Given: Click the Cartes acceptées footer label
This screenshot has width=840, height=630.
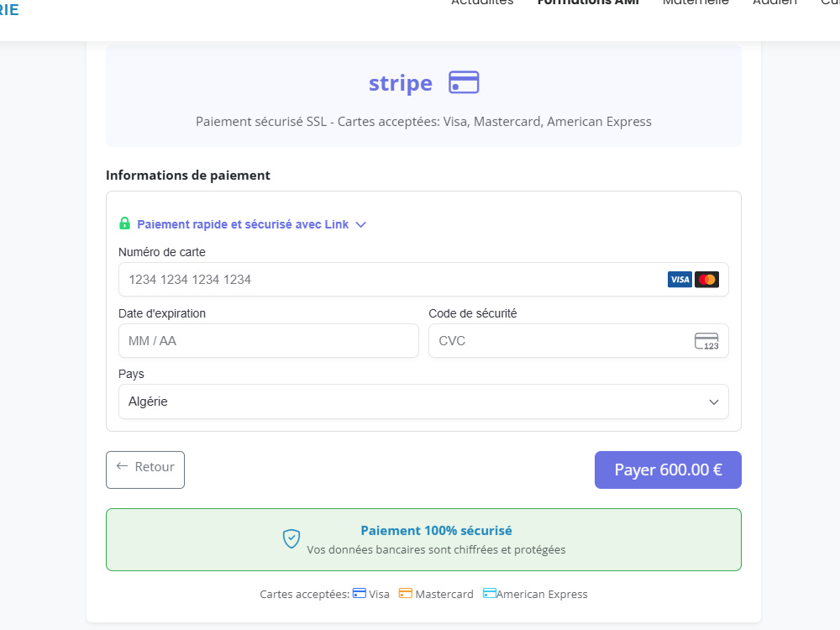Looking at the screenshot, I should (x=304, y=594).
